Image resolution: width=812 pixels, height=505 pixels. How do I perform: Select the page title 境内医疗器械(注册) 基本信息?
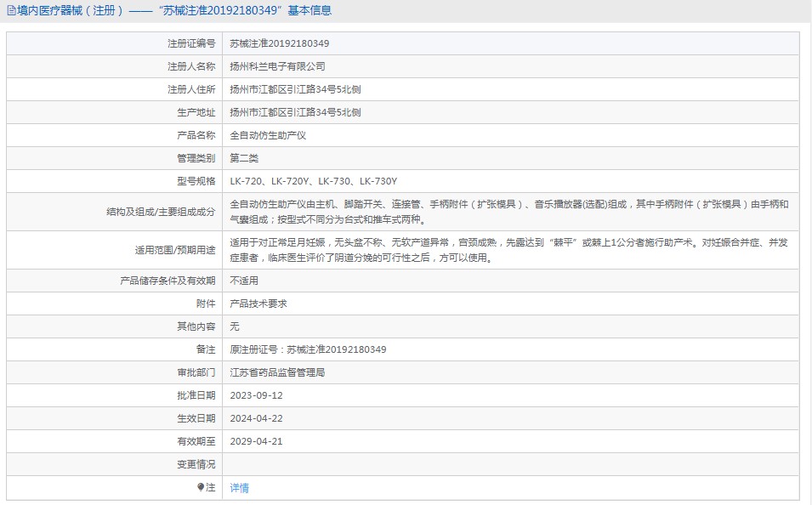click(x=174, y=10)
